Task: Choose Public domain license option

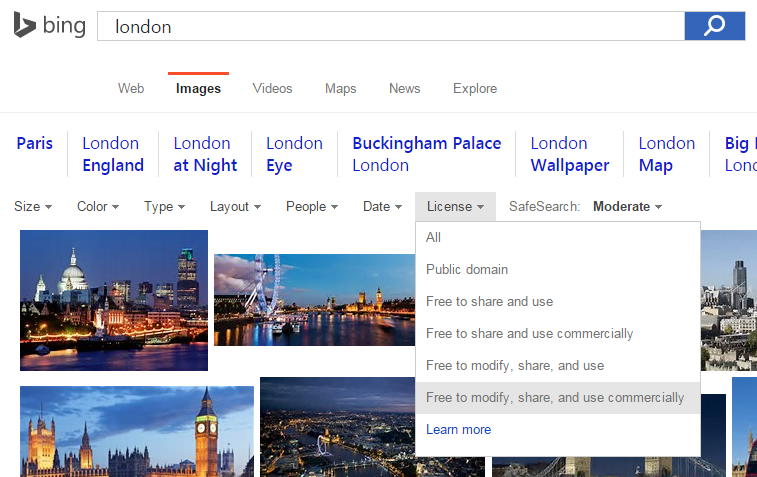Action: (558, 269)
